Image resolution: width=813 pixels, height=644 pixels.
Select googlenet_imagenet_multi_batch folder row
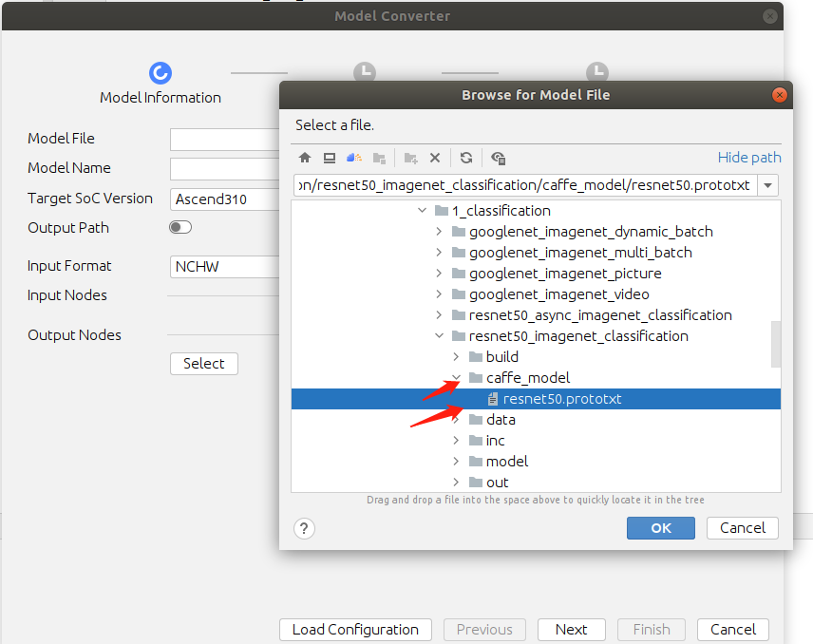(x=536, y=253)
